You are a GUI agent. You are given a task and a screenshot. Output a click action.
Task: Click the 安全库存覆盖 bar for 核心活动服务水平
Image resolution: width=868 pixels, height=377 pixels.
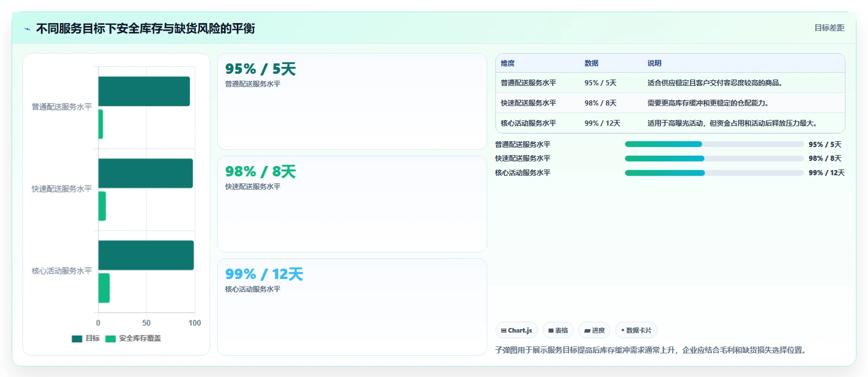click(104, 288)
